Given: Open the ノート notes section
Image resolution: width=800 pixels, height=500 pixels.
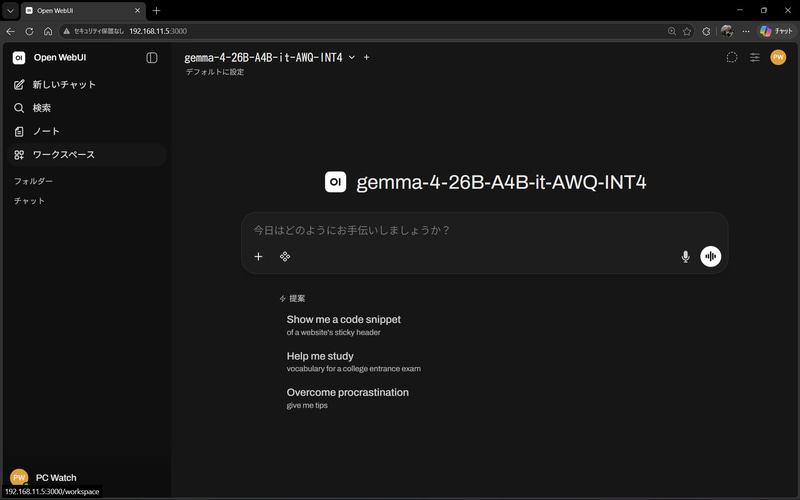Looking at the screenshot, I should coord(87,132).
